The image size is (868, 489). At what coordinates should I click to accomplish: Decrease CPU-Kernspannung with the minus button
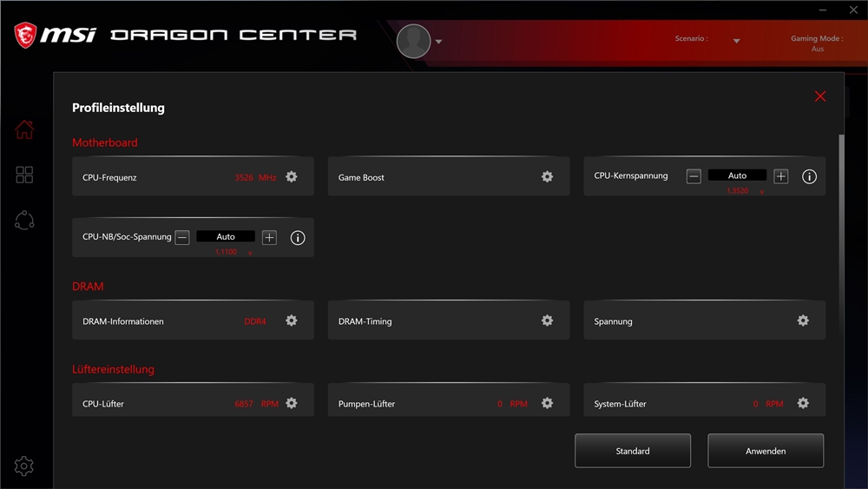(x=694, y=176)
